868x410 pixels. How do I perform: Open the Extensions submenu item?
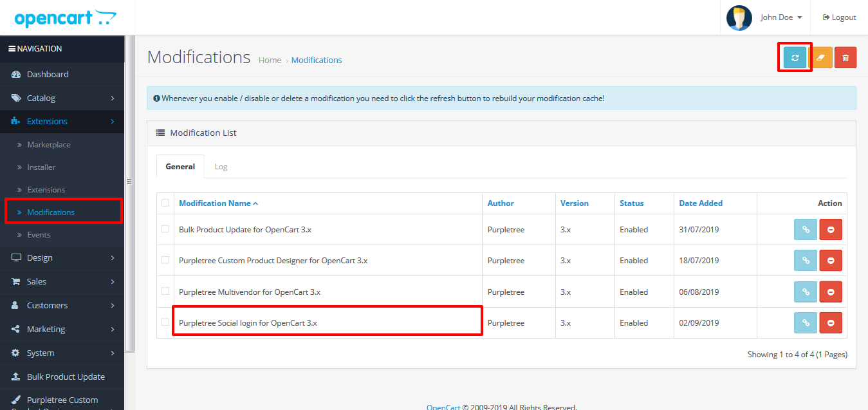coord(46,190)
